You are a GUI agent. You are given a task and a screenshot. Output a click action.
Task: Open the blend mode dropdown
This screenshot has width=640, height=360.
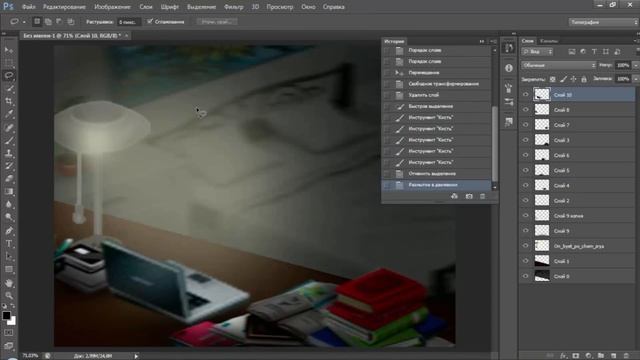(558, 65)
